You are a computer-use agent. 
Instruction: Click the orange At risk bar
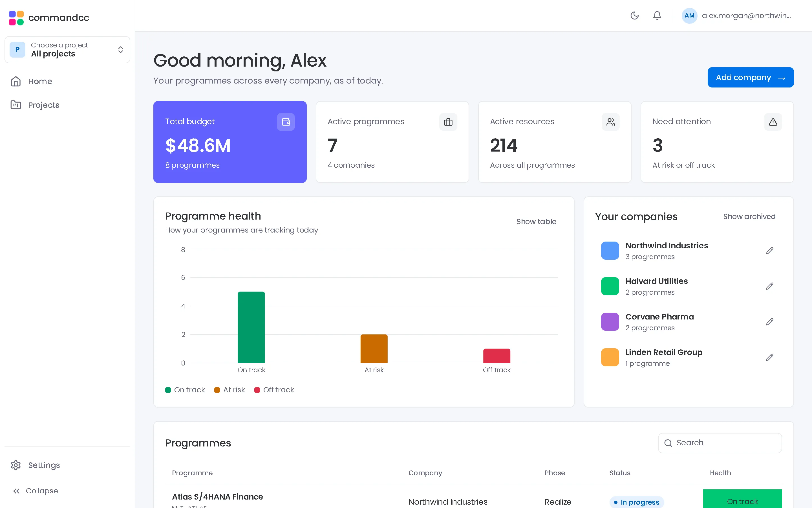(x=374, y=349)
